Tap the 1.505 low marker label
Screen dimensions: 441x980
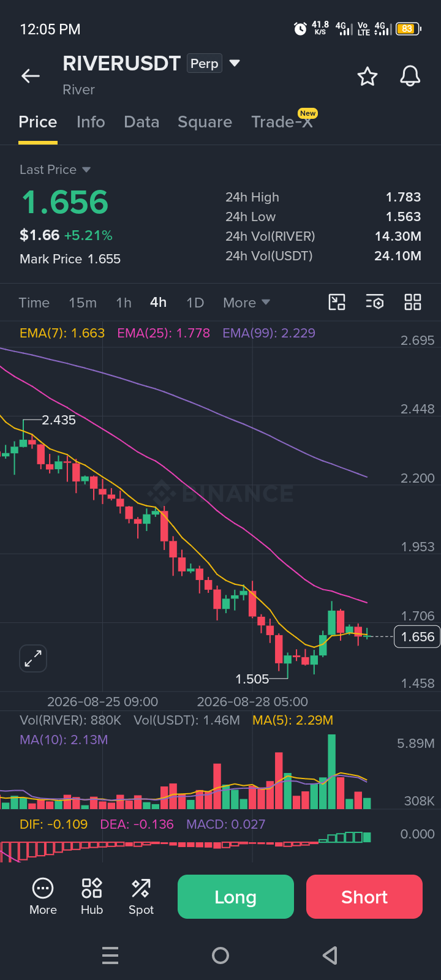pyautogui.click(x=252, y=679)
